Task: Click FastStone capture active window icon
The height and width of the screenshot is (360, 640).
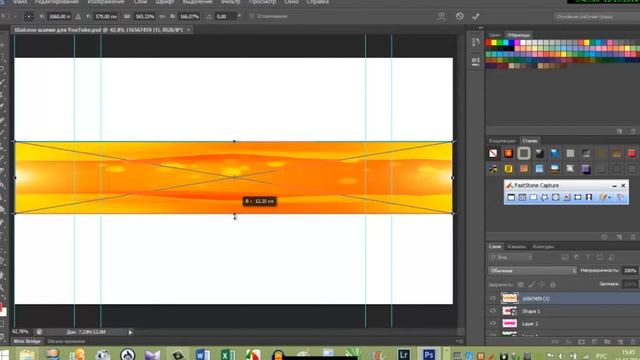Action: point(511,197)
